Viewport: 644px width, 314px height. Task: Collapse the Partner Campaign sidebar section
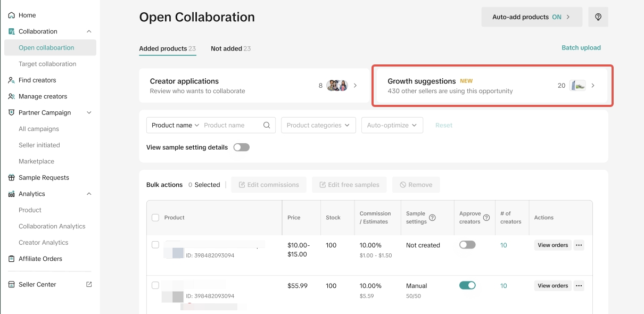click(89, 113)
